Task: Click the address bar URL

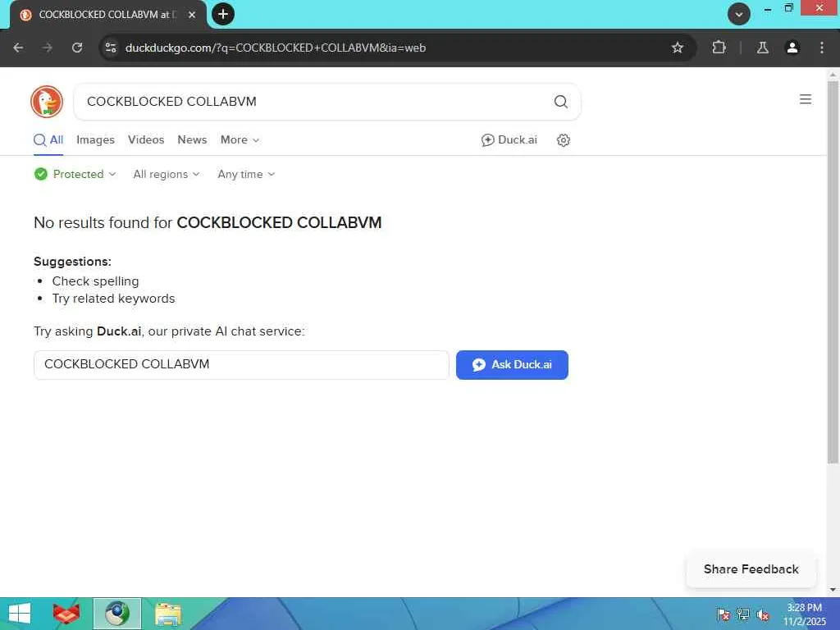Action: (276, 48)
